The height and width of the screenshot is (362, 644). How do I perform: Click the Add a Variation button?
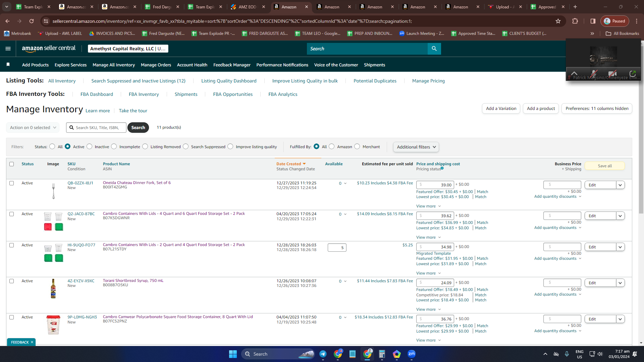click(x=501, y=108)
